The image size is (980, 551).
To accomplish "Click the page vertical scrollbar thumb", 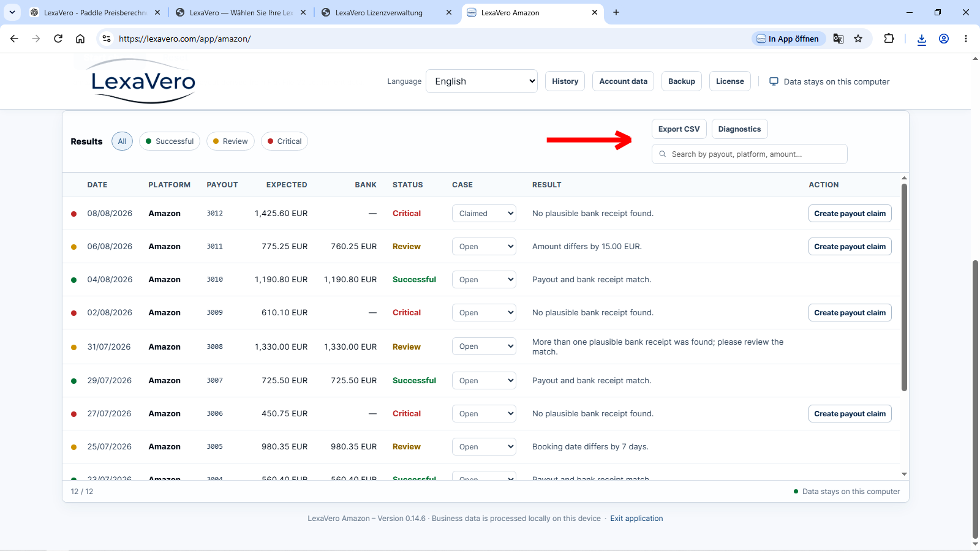I will coord(975,399).
